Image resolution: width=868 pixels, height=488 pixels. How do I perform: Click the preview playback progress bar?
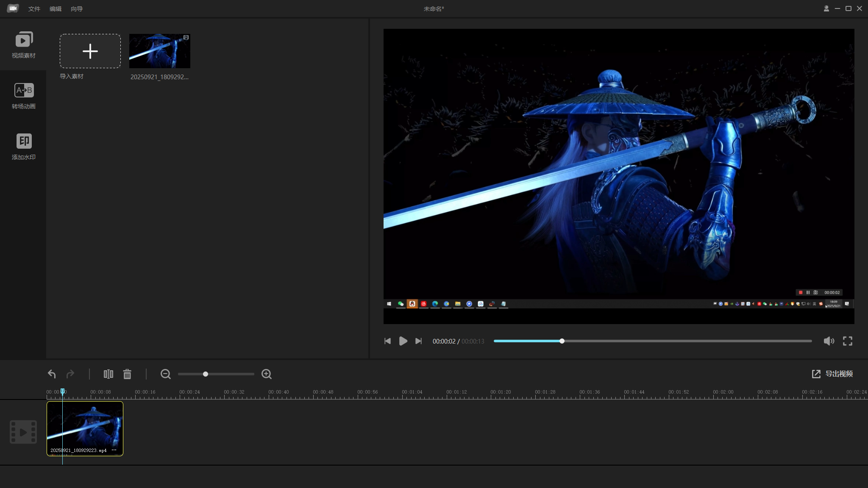[x=653, y=341]
